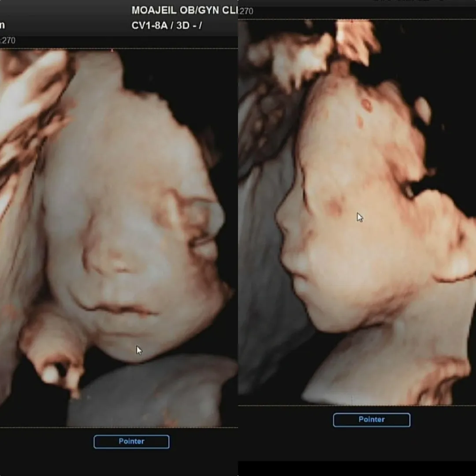
Task: Select the MOAJEIL OB/GYN clinic title text
Action: pos(185,10)
